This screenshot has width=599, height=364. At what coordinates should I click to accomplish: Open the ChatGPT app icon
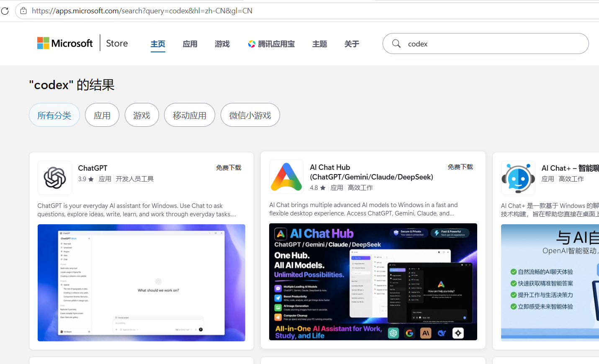(x=55, y=178)
